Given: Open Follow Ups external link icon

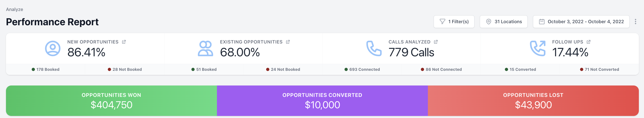Looking at the screenshot, I should pos(589,42).
